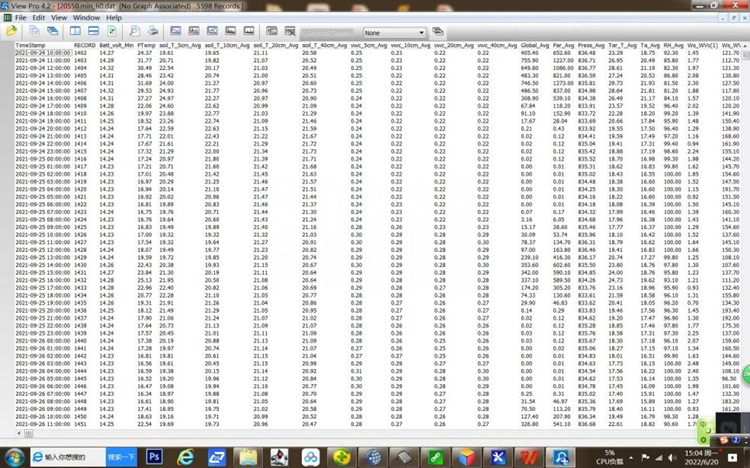Tile windows horizontally using toolbar icon

[93, 31]
